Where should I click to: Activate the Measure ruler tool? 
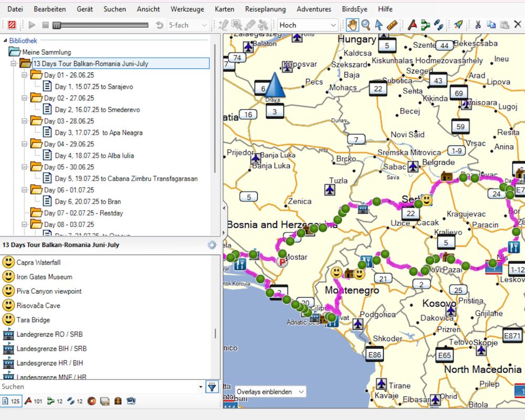392,25
